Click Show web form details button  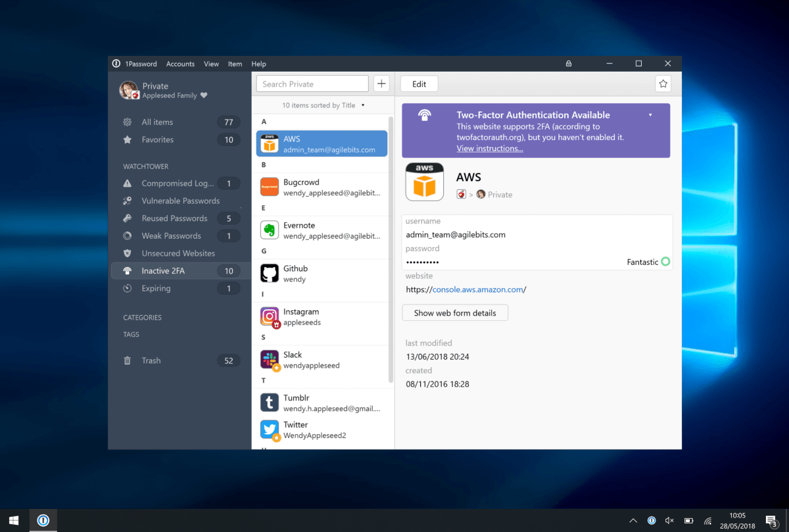tap(455, 313)
